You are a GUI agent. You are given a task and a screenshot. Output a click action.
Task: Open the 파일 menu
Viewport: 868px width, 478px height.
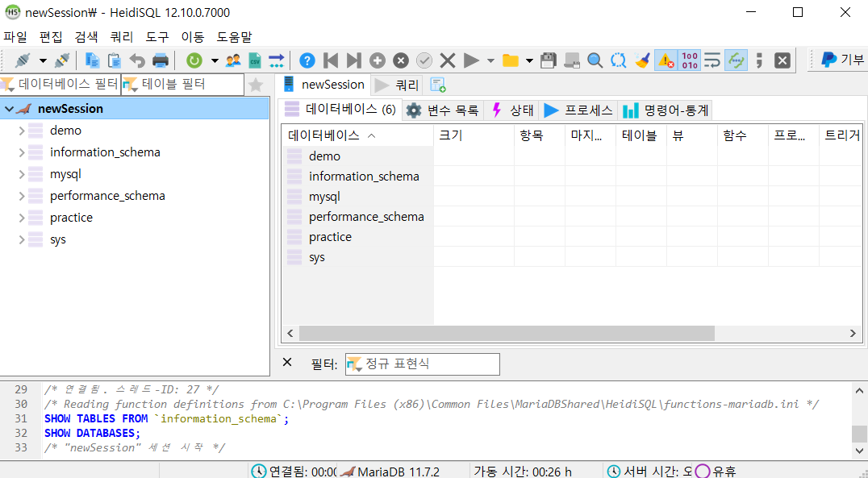click(x=15, y=37)
